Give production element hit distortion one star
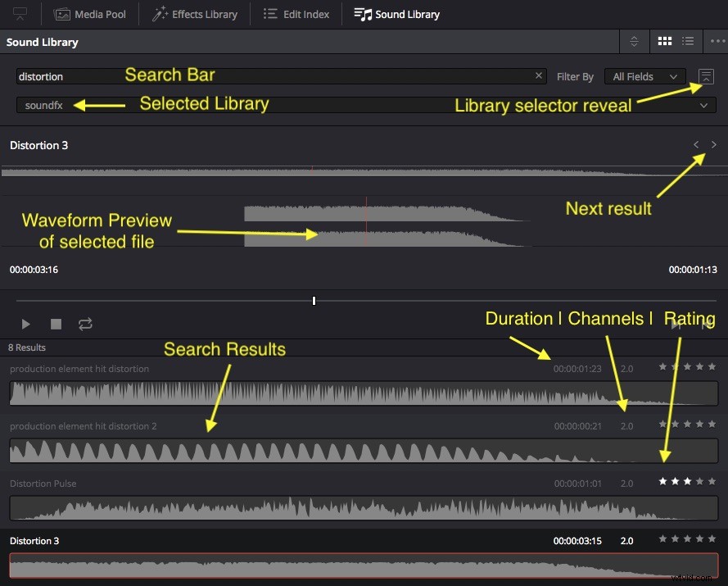Screen dimensions: 728x586 (x=662, y=367)
